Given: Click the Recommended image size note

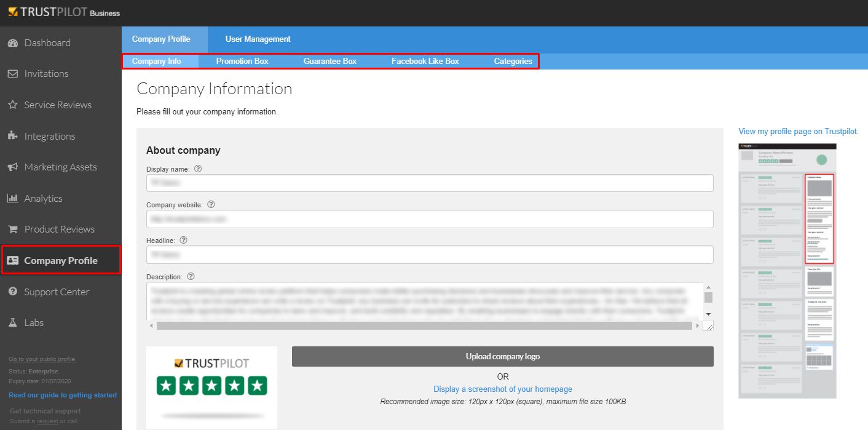Looking at the screenshot, I should (x=503, y=402).
